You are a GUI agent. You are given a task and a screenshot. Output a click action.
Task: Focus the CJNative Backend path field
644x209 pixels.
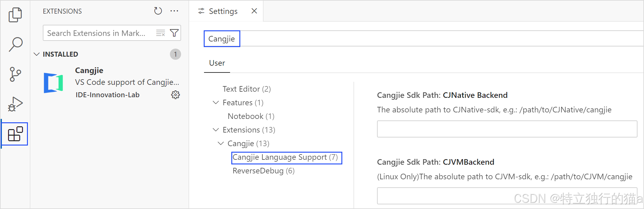(x=507, y=129)
